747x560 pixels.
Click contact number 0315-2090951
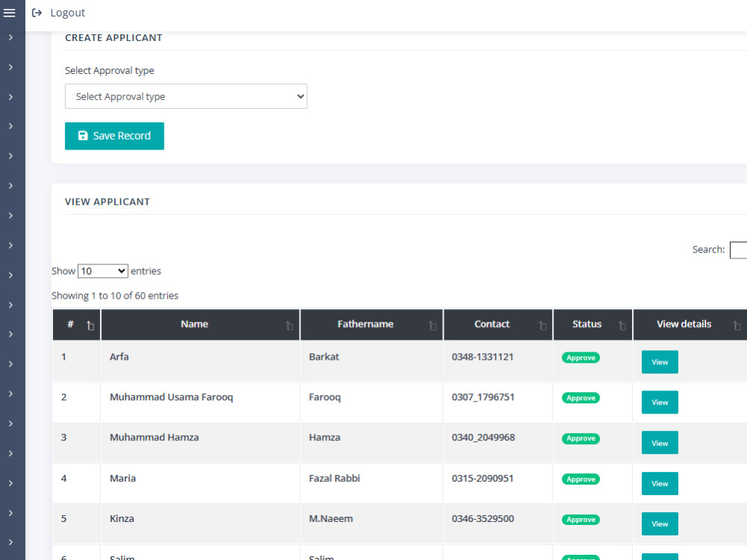(x=483, y=478)
